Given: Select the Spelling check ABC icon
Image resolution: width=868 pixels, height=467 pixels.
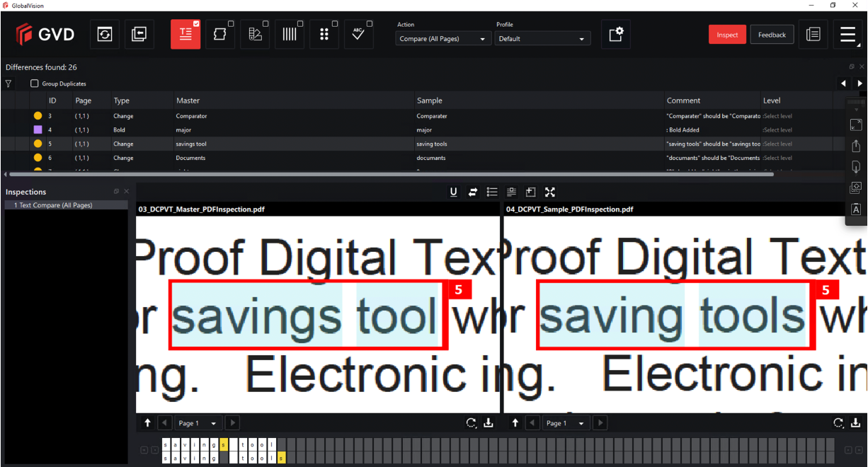Looking at the screenshot, I should click(x=358, y=35).
